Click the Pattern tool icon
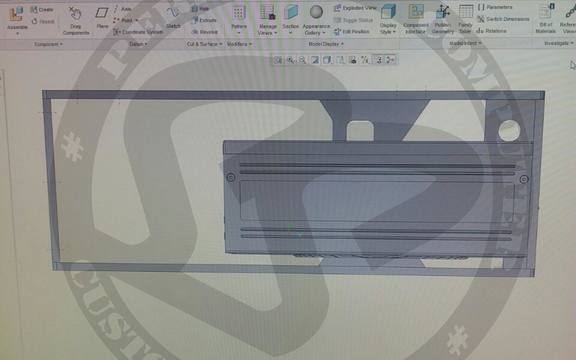The width and height of the screenshot is (576, 360). click(x=239, y=13)
